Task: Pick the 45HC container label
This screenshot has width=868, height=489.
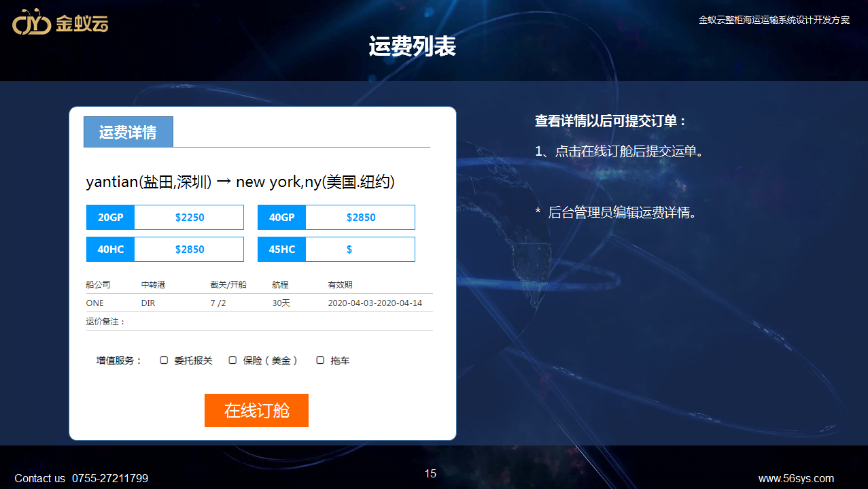Action: pos(282,250)
